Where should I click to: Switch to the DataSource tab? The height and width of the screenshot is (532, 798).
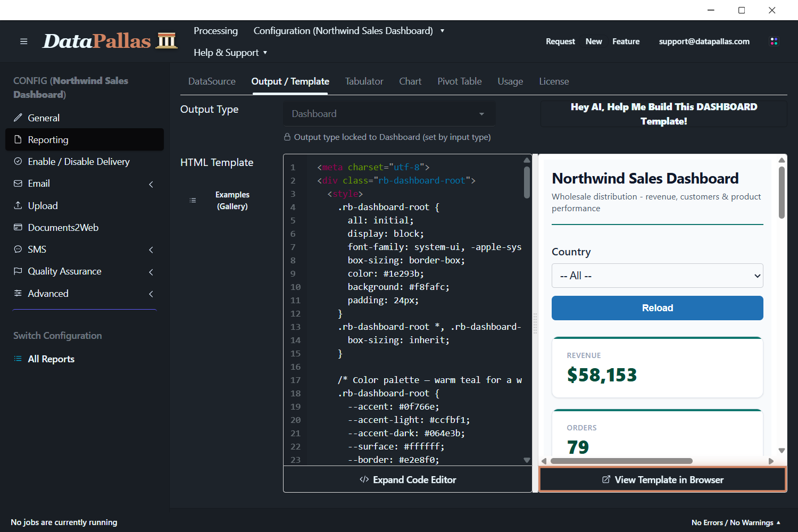tap(212, 81)
